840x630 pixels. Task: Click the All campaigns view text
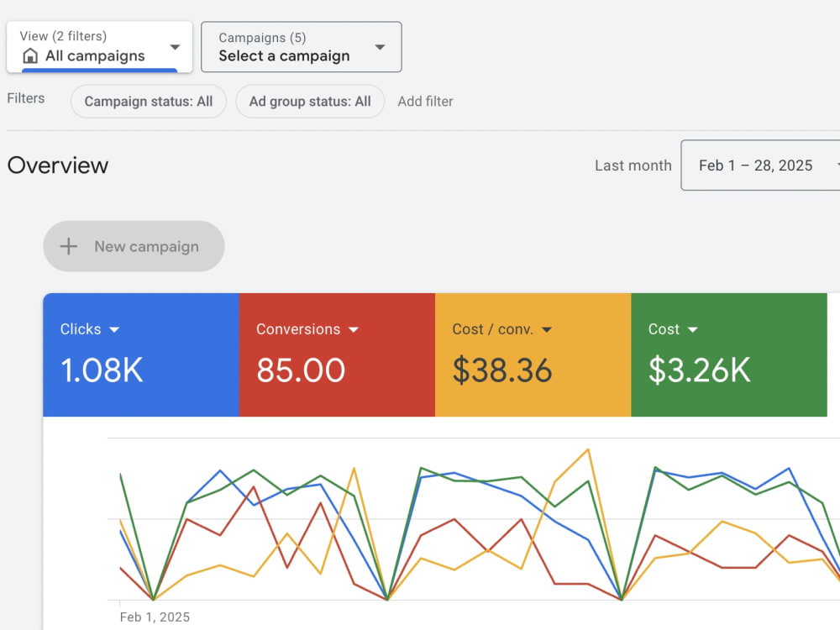95,55
